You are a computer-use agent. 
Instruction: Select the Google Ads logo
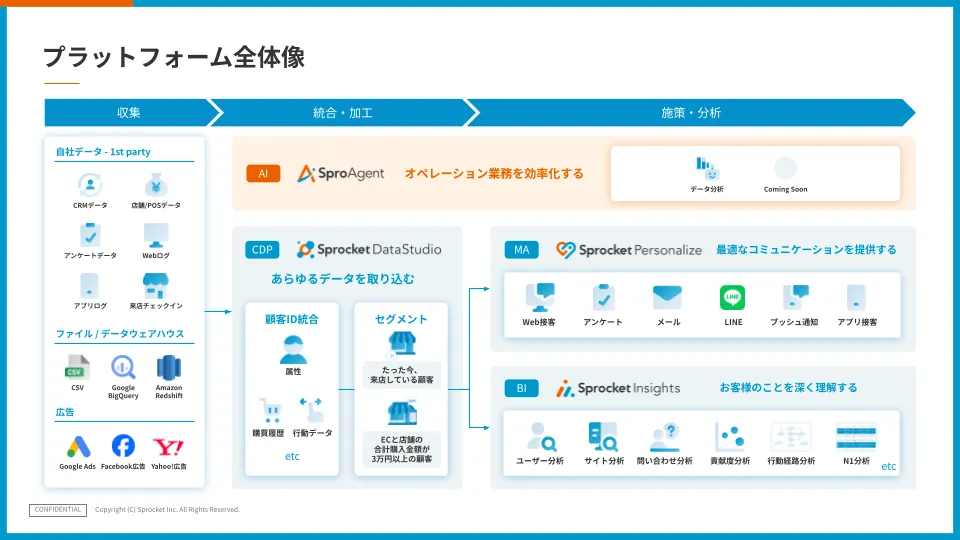[78, 447]
